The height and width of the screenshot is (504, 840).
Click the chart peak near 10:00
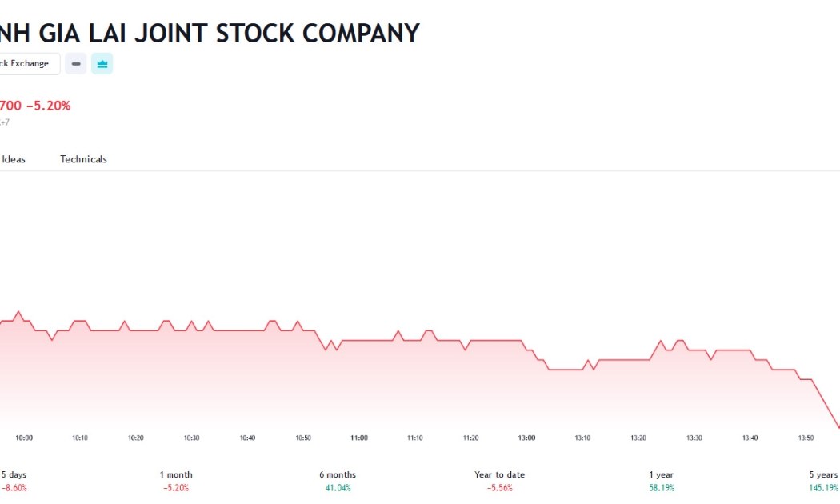pyautogui.click(x=18, y=312)
